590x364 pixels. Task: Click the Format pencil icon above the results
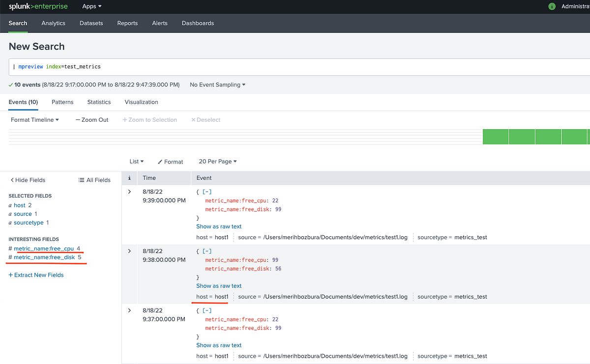coord(160,162)
